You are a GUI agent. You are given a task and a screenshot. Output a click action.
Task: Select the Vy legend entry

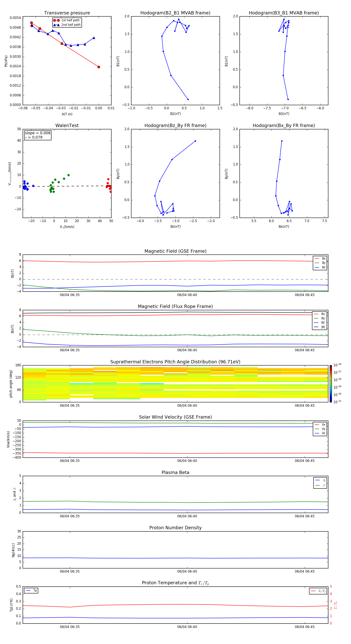(320, 429)
